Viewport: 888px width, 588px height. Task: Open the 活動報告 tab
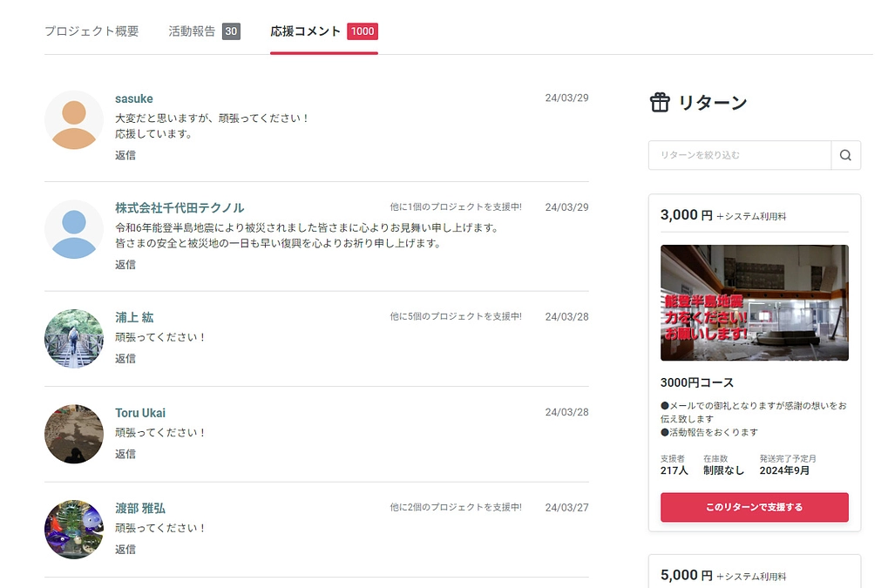point(192,30)
